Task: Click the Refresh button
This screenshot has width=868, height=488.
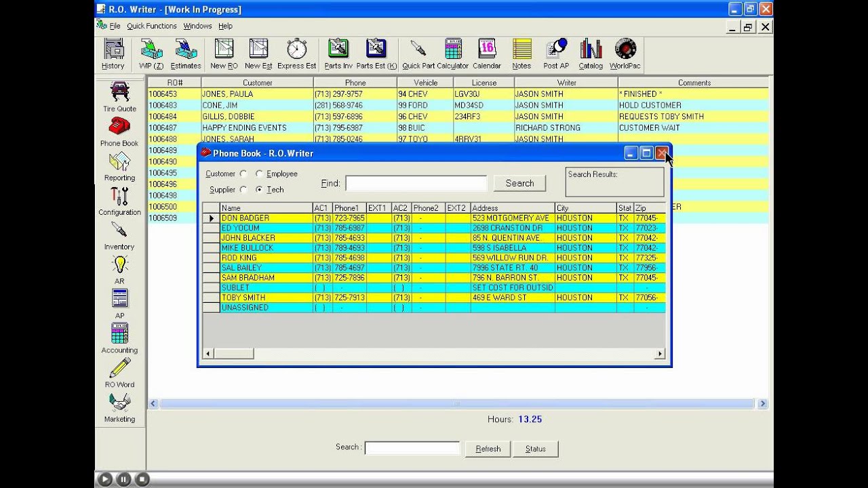Action: (x=488, y=449)
